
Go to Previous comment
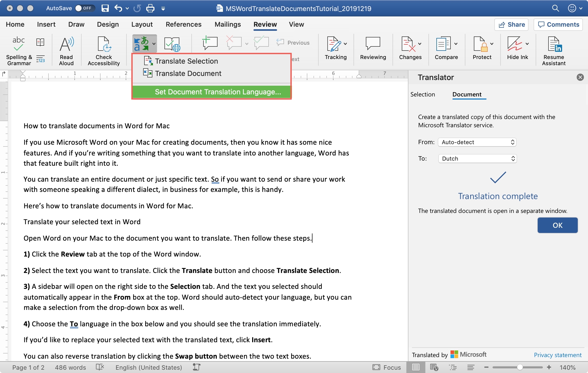(x=293, y=43)
